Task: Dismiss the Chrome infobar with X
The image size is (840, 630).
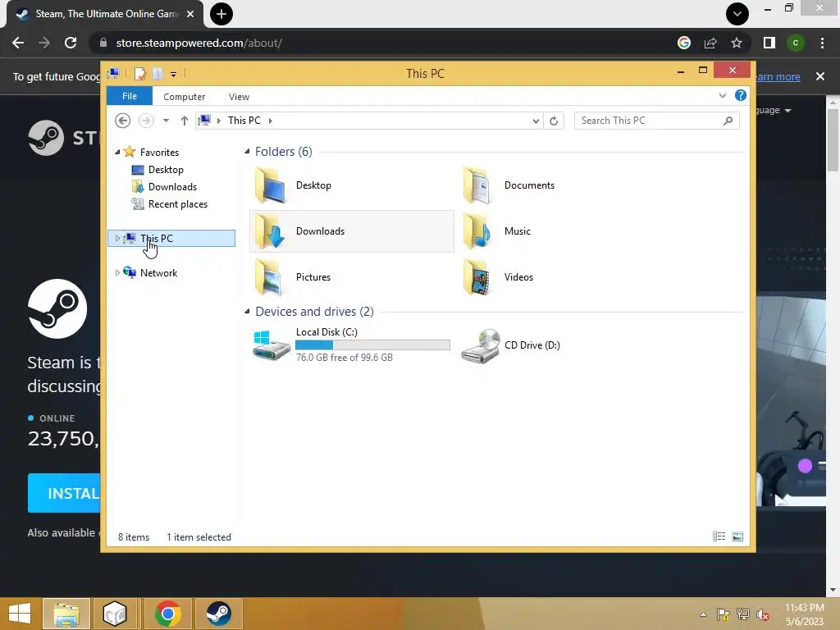Action: coord(820,76)
